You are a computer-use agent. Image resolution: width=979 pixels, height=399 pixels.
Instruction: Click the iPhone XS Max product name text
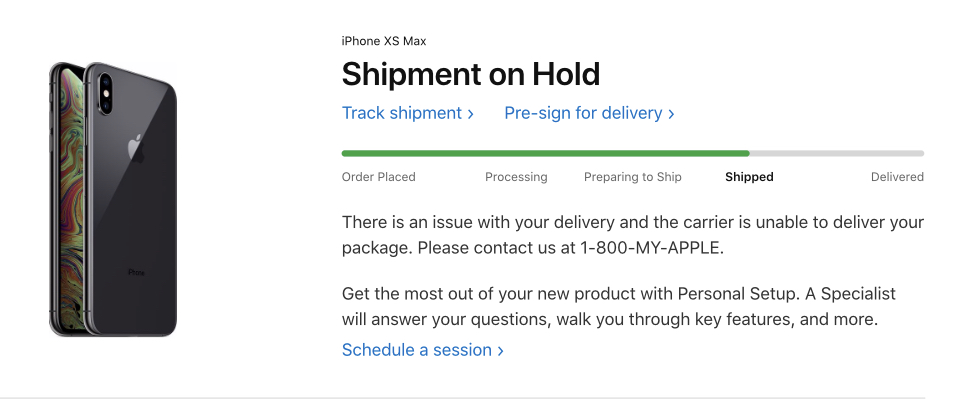384,41
